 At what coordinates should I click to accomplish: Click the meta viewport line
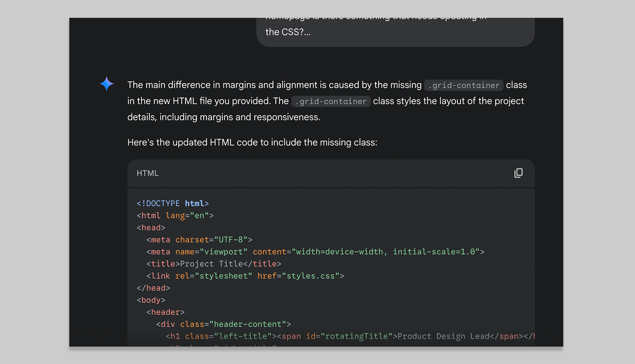click(315, 252)
